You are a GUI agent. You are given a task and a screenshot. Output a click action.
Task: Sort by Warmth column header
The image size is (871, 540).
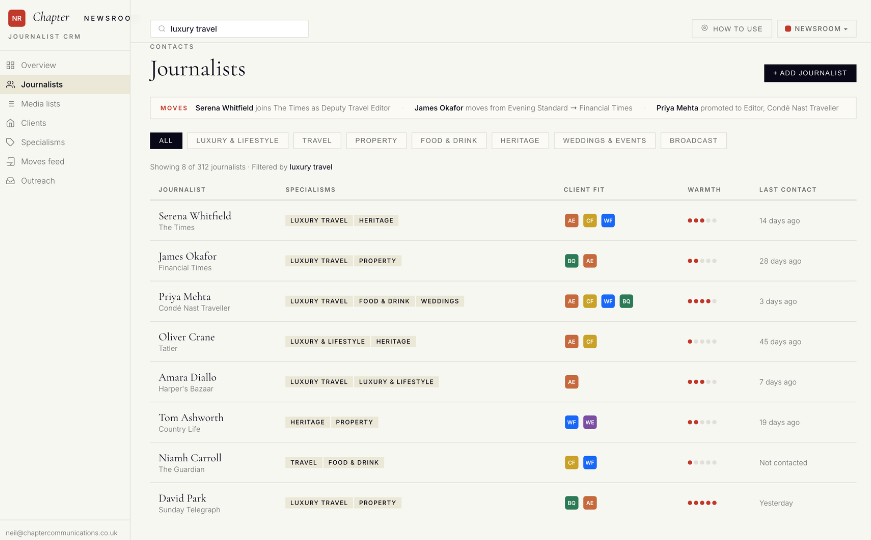click(x=704, y=189)
